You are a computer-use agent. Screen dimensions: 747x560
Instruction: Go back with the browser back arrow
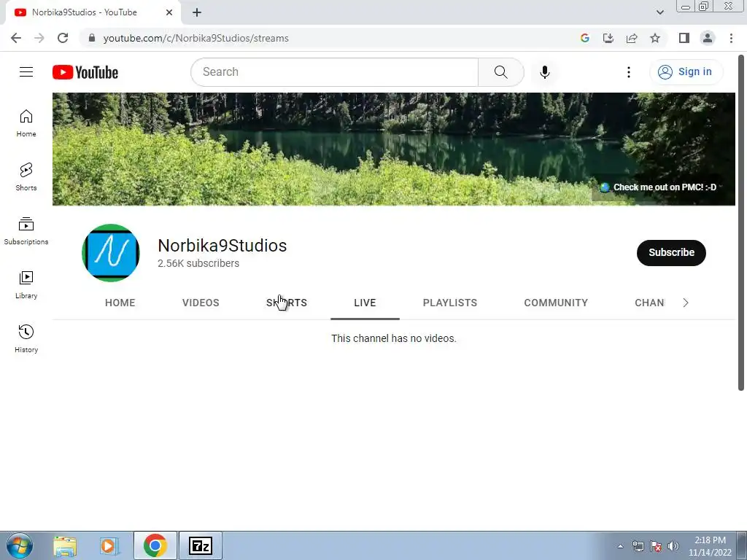[16, 38]
